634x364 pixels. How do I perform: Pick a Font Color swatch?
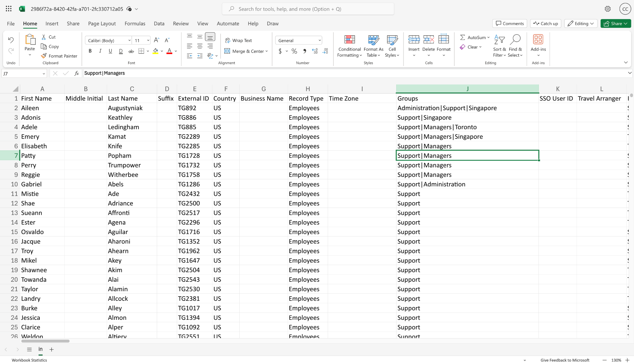pyautogui.click(x=169, y=51)
